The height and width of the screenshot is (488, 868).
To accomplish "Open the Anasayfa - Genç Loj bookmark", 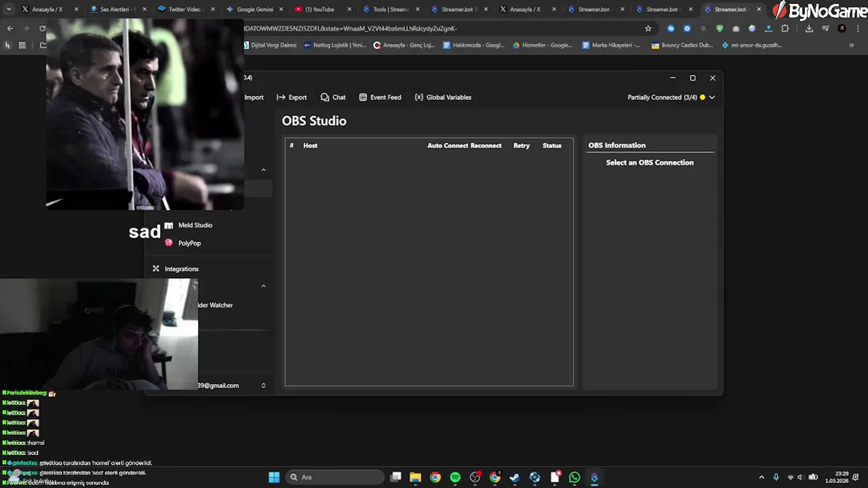I will 404,45.
